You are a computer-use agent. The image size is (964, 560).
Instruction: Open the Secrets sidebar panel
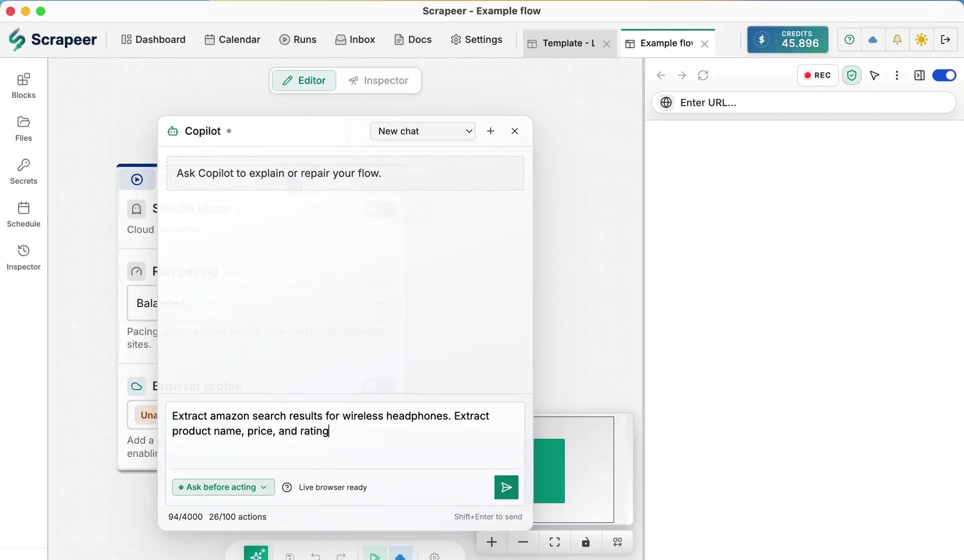(24, 172)
